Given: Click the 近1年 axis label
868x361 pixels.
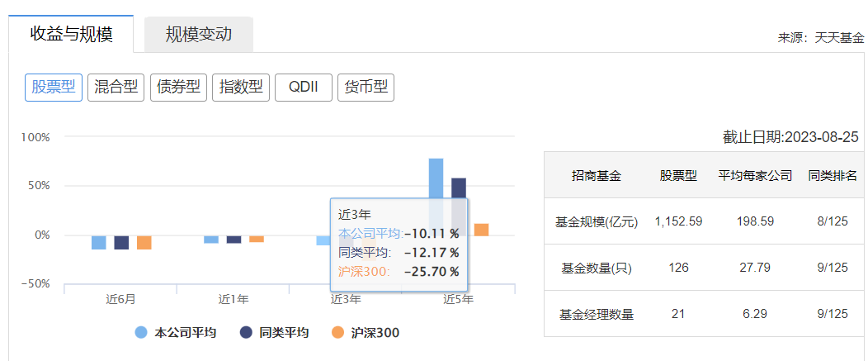Looking at the screenshot, I should [233, 299].
